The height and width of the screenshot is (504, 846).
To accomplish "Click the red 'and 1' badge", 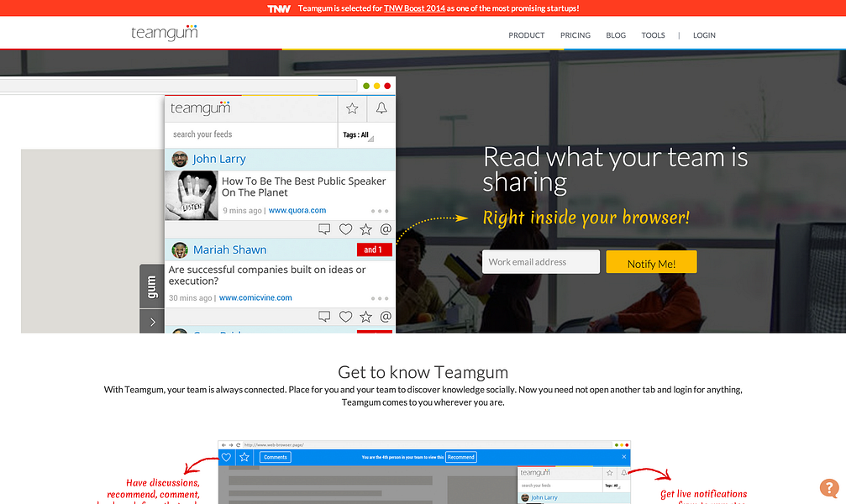I will 375,249.
